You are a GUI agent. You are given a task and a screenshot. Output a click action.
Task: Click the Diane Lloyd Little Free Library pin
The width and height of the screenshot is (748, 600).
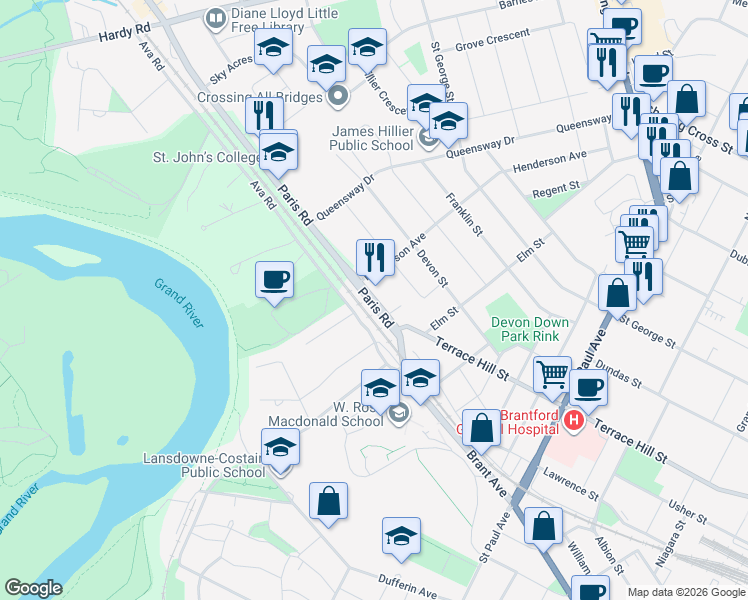pyautogui.click(x=216, y=20)
